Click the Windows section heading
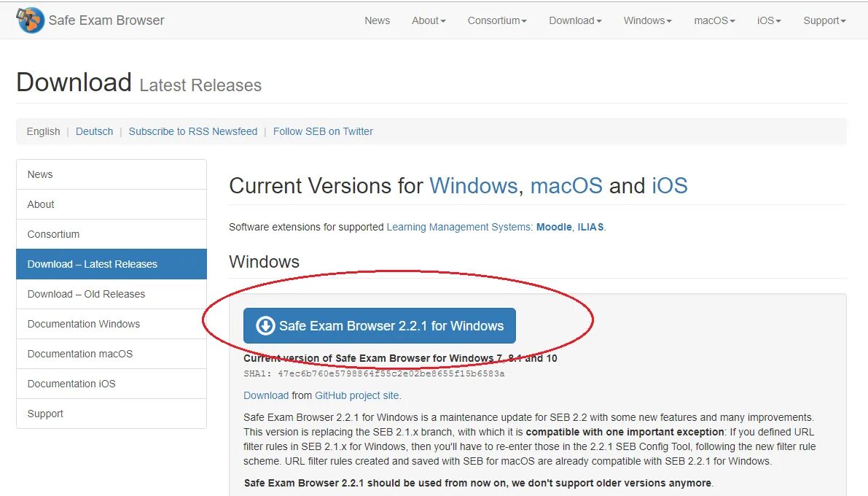The height and width of the screenshot is (496, 868). click(x=264, y=262)
